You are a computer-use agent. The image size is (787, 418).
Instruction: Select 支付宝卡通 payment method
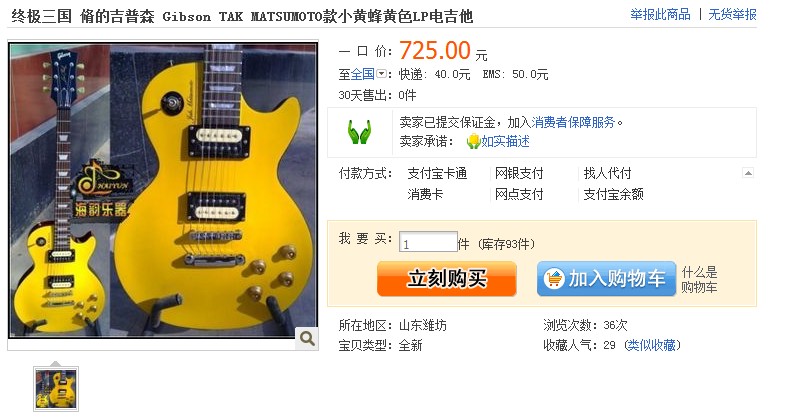[x=437, y=174]
